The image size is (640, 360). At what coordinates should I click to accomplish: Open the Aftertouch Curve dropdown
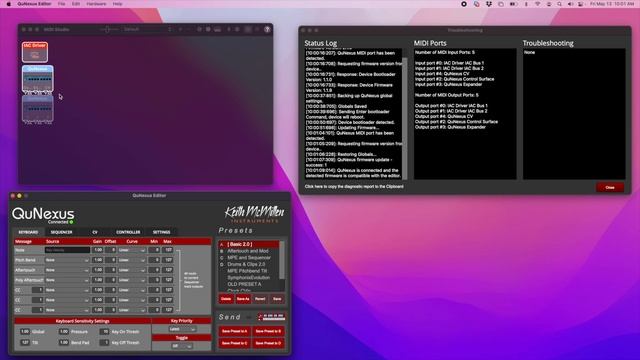tap(131, 270)
